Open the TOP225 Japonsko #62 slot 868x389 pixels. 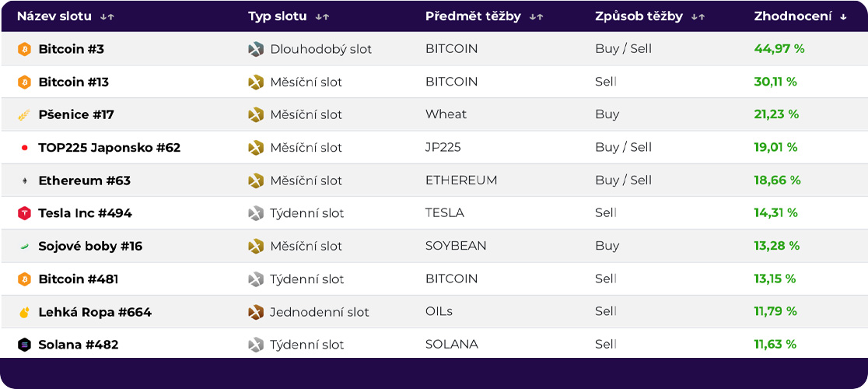coord(109,148)
